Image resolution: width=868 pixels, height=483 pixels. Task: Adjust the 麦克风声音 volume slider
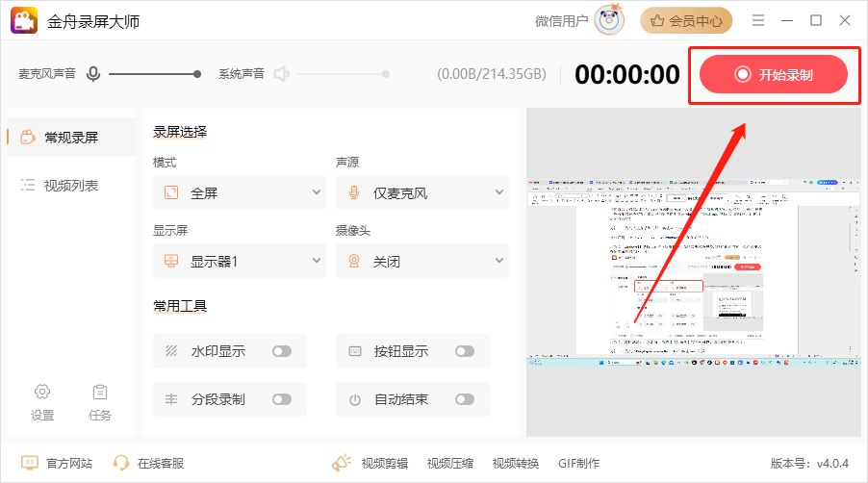point(155,74)
